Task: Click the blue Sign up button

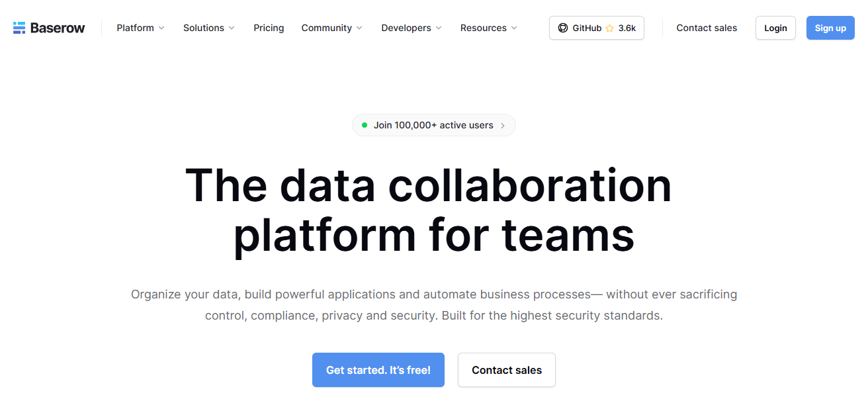Action: [830, 28]
